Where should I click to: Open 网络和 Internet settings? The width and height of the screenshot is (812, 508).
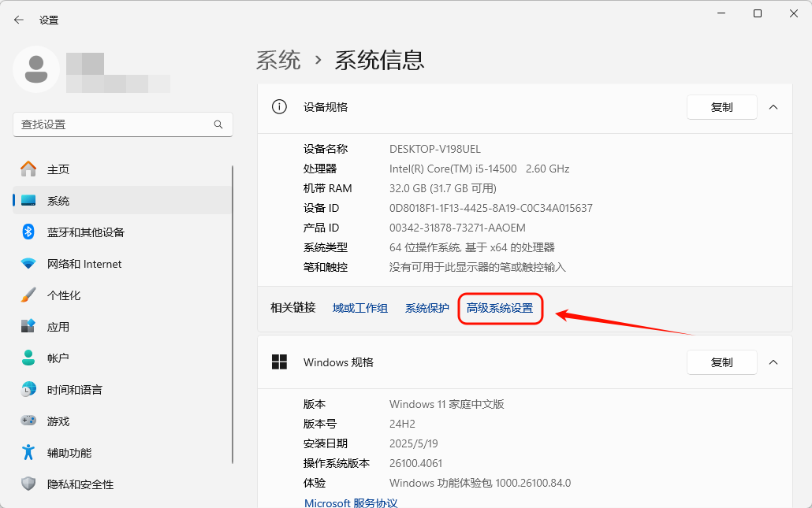[x=122, y=264]
